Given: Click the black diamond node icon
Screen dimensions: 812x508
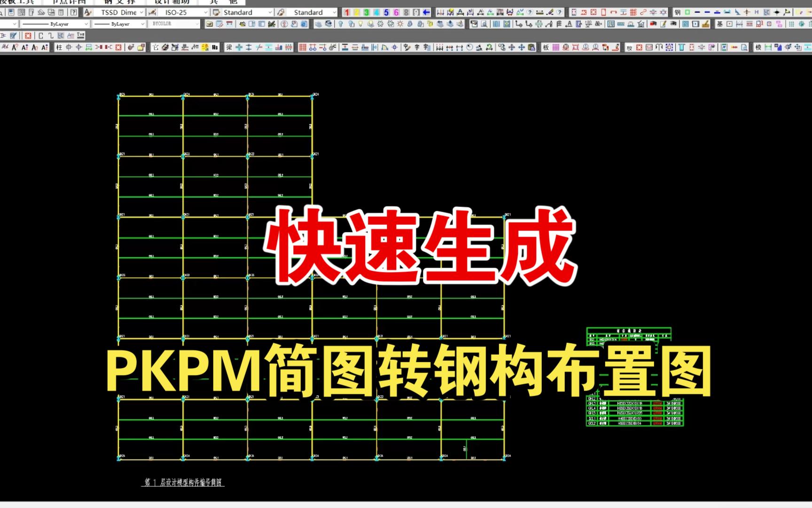Looking at the screenshot, I should point(776,12).
